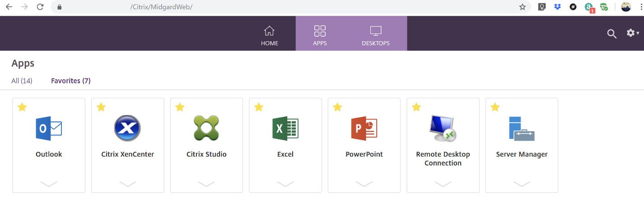Toggle the Excel favorite star
The width and height of the screenshot is (644, 215).
tap(259, 107)
